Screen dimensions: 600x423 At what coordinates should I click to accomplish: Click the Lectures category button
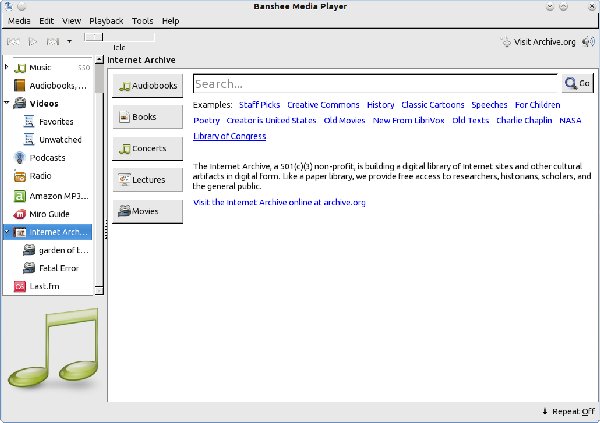(x=148, y=180)
